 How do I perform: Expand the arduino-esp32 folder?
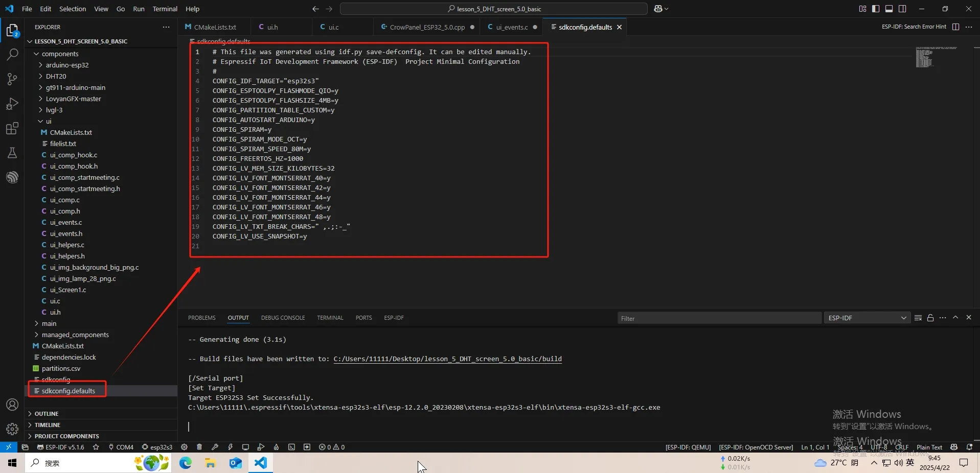pos(67,65)
